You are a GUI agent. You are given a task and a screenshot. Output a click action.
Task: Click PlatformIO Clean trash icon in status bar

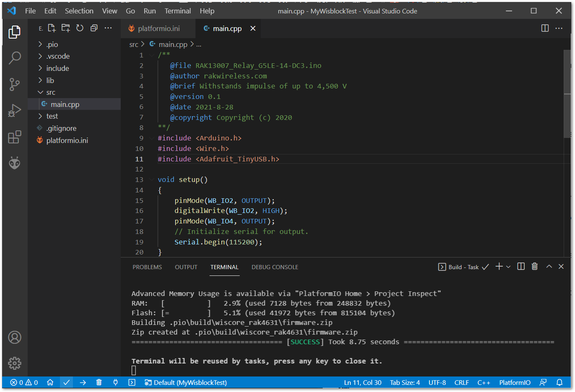click(x=99, y=382)
